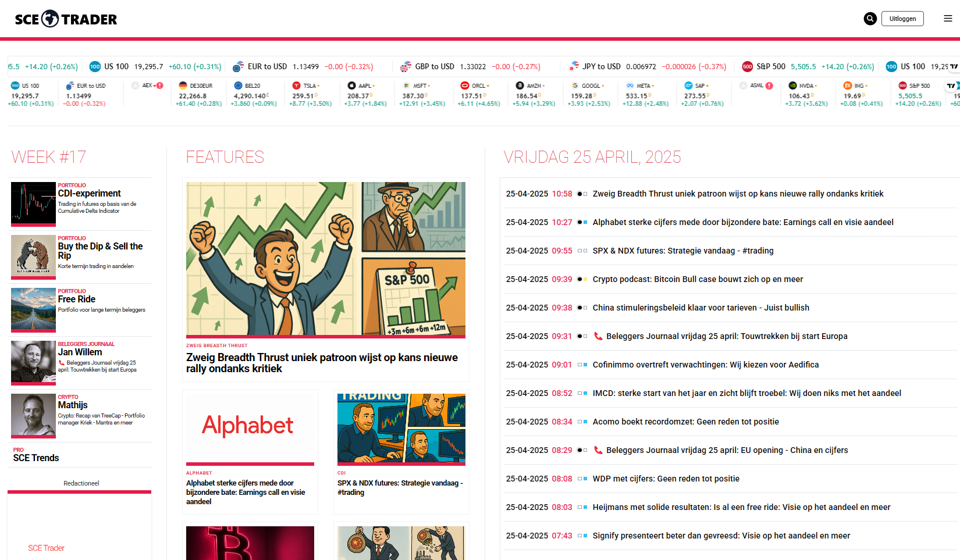Click the FEATURES heading
The width and height of the screenshot is (960, 560).
225,157
